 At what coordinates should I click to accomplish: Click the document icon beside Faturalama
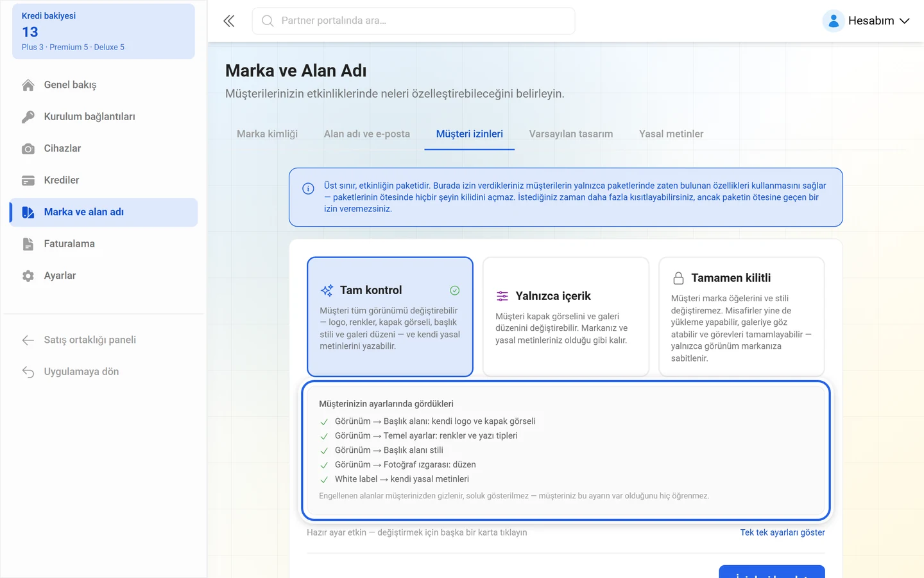tap(28, 244)
